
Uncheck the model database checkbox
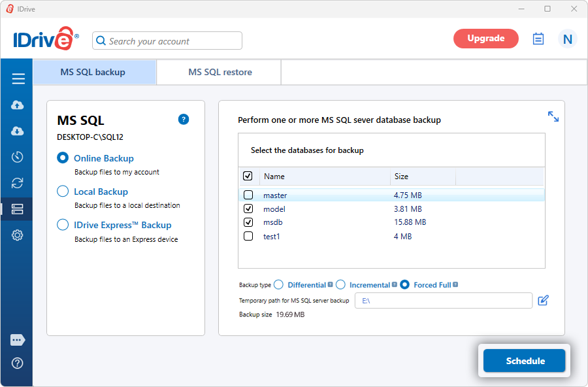tap(248, 209)
